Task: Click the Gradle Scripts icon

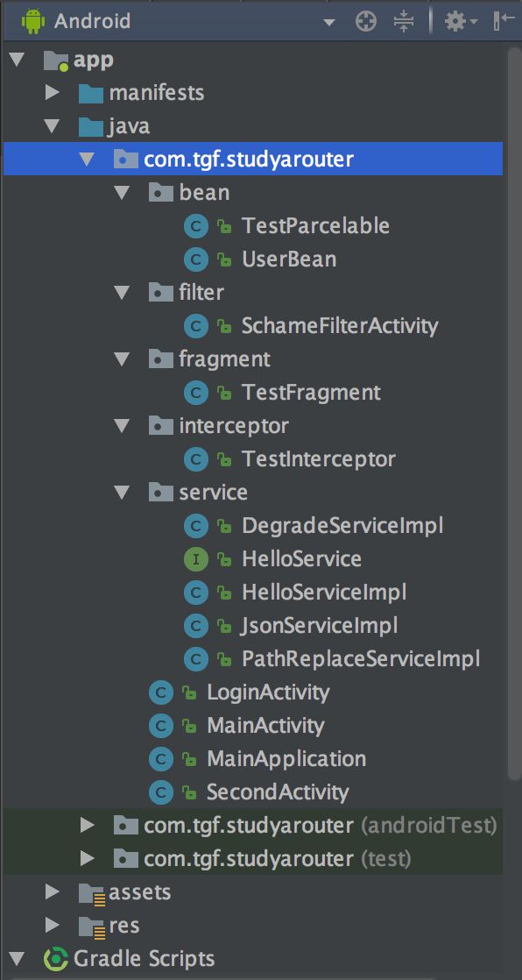Action: [x=56, y=959]
